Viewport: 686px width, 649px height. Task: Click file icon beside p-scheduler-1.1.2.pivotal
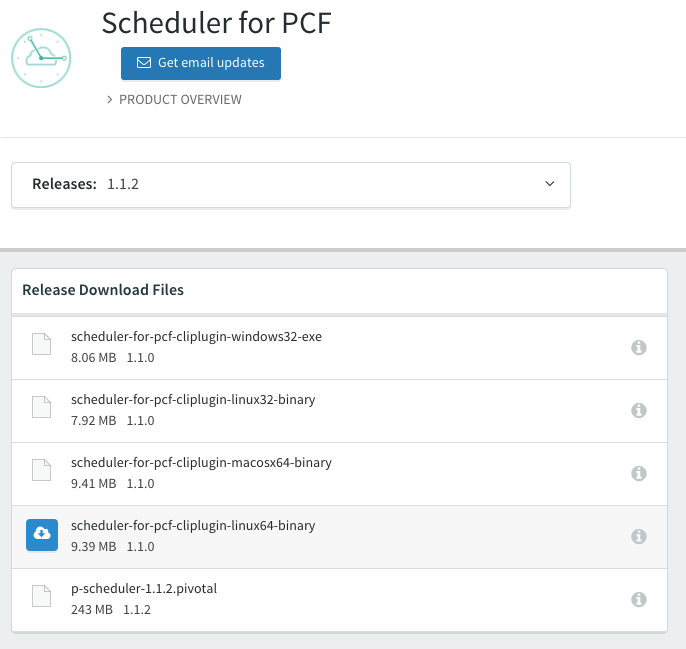click(x=42, y=596)
